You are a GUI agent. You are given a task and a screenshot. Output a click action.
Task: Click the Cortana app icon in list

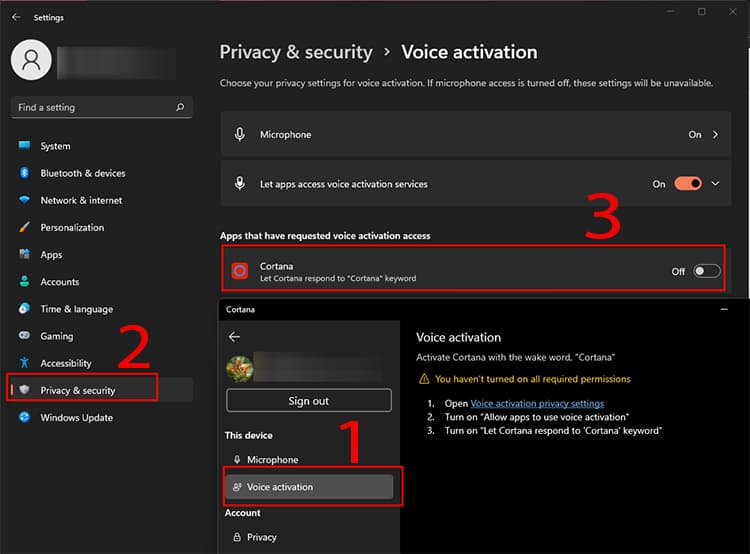click(240, 271)
